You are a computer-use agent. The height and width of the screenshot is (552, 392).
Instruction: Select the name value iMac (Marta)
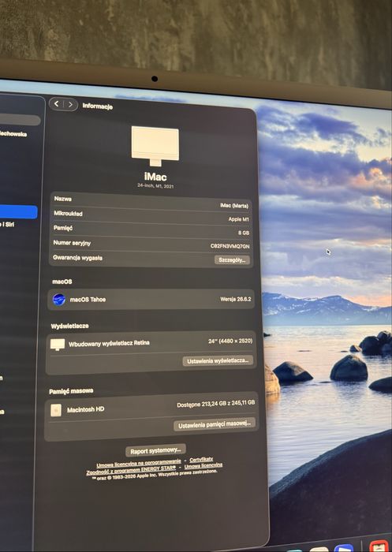234,206
